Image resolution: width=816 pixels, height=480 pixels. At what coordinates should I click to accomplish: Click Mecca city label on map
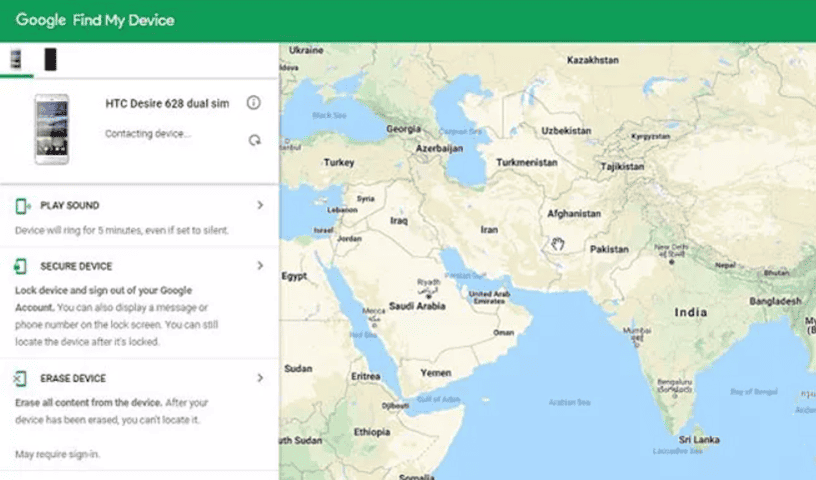(373, 311)
